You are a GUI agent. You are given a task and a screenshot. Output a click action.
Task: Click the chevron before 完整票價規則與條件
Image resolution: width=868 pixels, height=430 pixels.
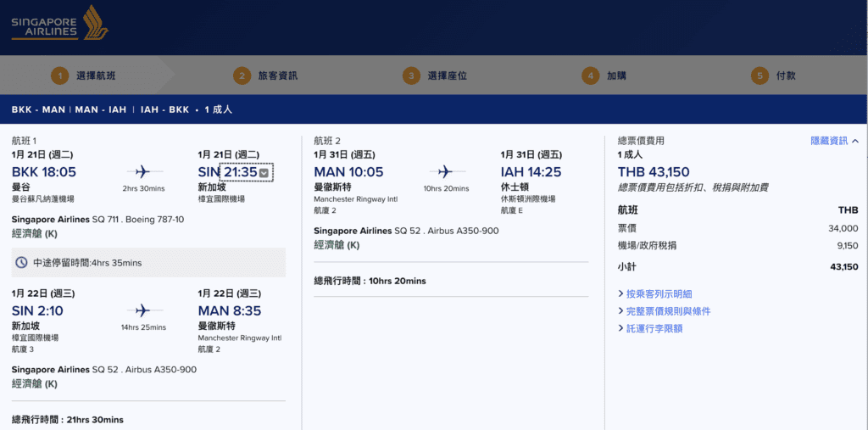620,311
